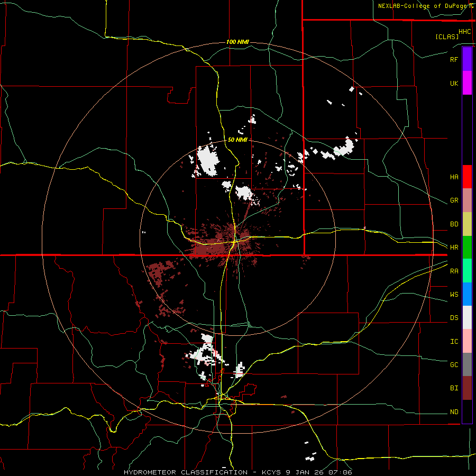Click the ND legend label
The width and height of the screenshot is (476, 476).
click(454, 412)
